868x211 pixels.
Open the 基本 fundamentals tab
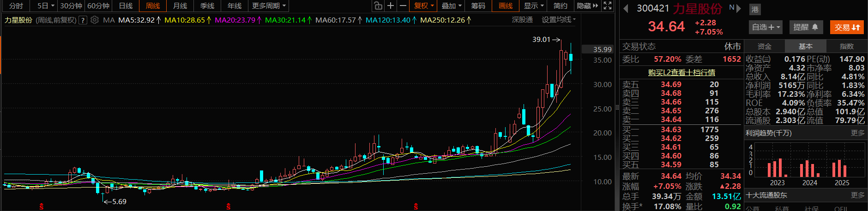point(806,46)
